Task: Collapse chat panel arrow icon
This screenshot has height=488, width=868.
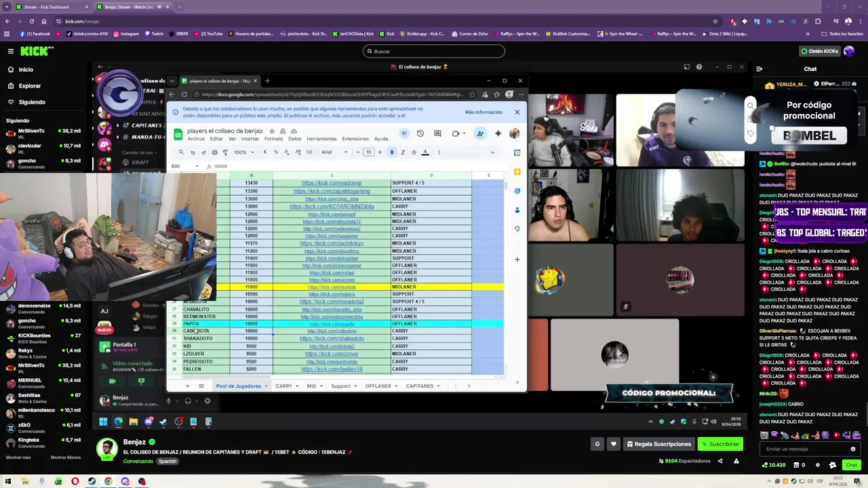Action: 759,68
